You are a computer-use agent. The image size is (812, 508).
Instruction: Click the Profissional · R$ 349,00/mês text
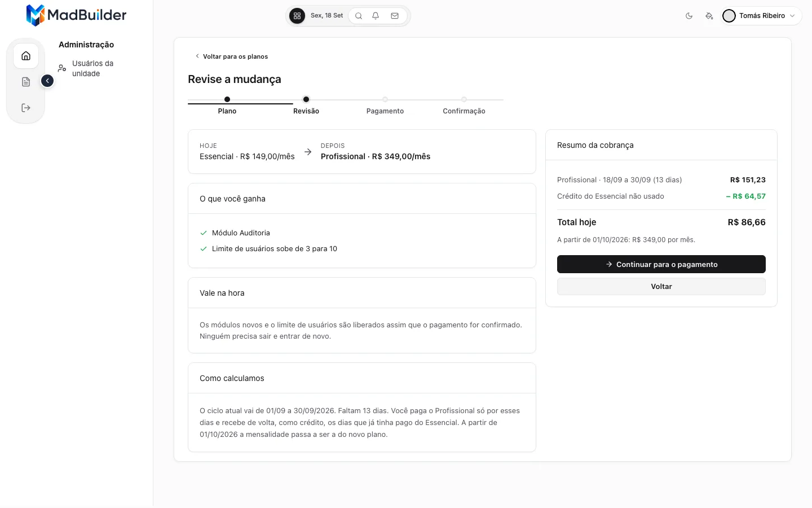click(x=376, y=156)
